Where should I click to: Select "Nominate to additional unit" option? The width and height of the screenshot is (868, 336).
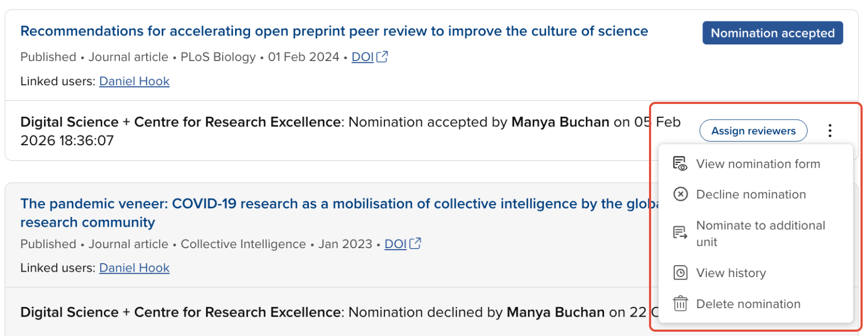click(760, 233)
